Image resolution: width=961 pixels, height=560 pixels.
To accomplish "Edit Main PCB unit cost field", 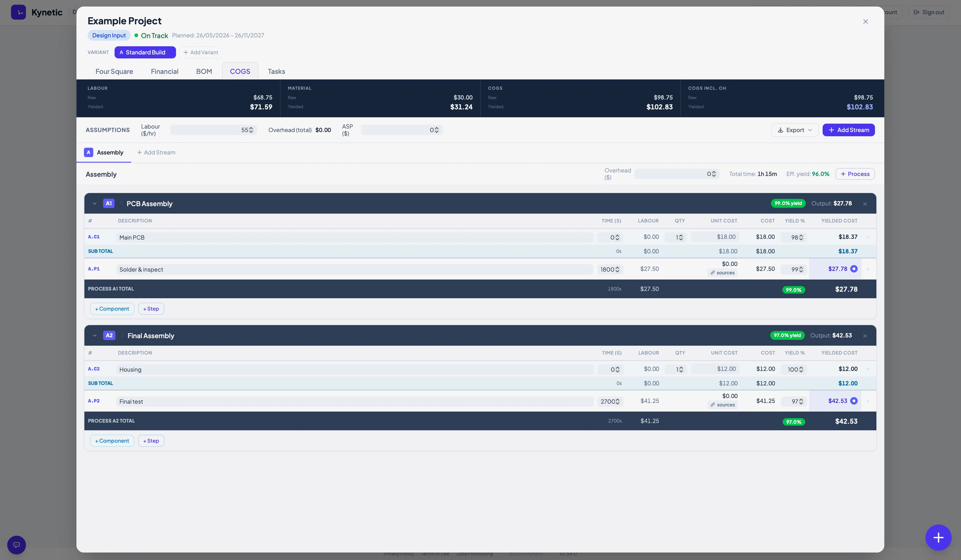I will (715, 237).
